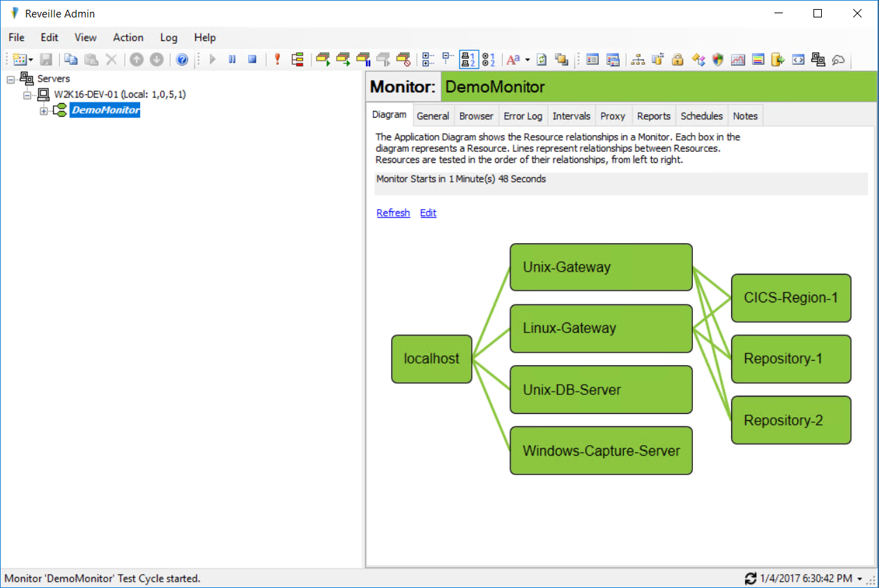Click the Collapse tree toolbar icon

[448, 60]
